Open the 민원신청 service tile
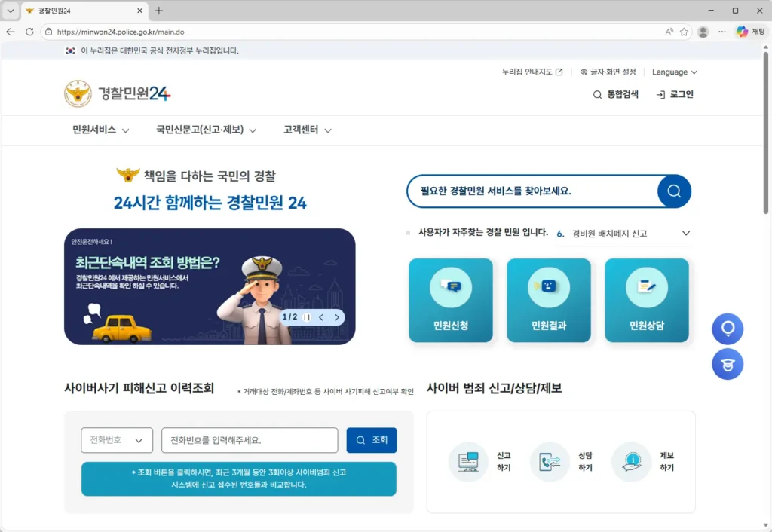The height and width of the screenshot is (532, 772). tap(451, 300)
